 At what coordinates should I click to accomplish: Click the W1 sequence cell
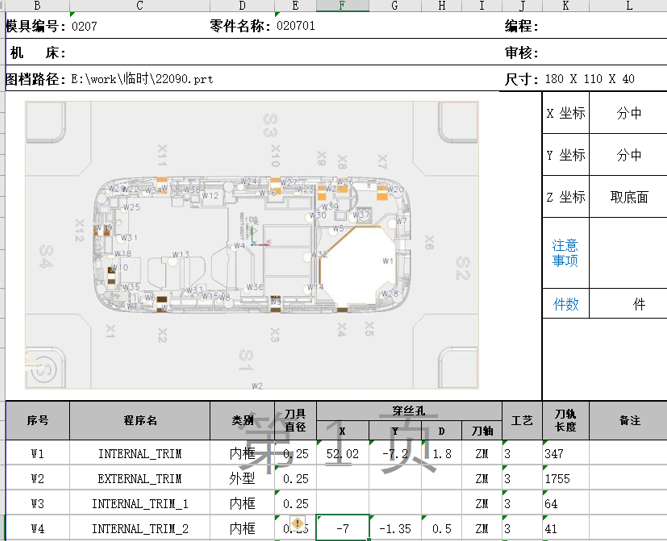37,453
